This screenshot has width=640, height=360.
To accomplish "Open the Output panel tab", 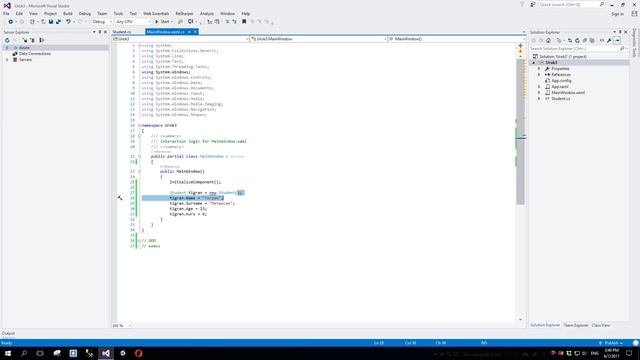I will coord(8,333).
